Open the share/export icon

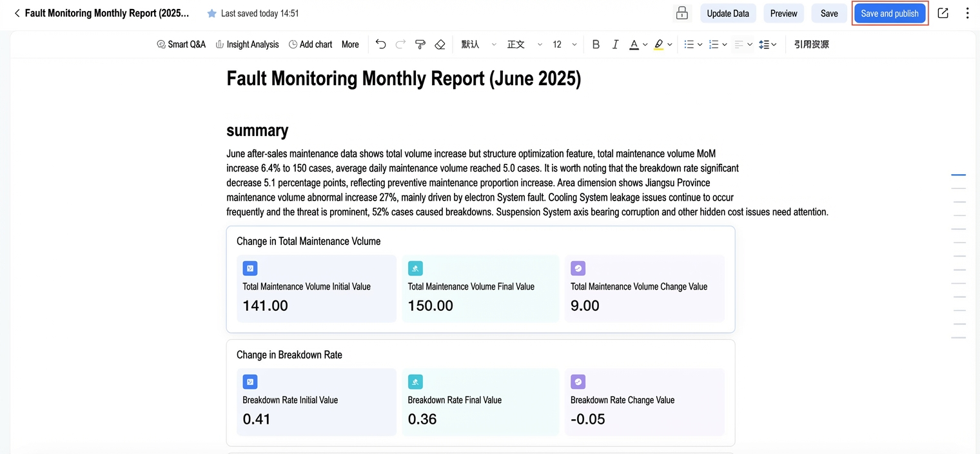(943, 13)
